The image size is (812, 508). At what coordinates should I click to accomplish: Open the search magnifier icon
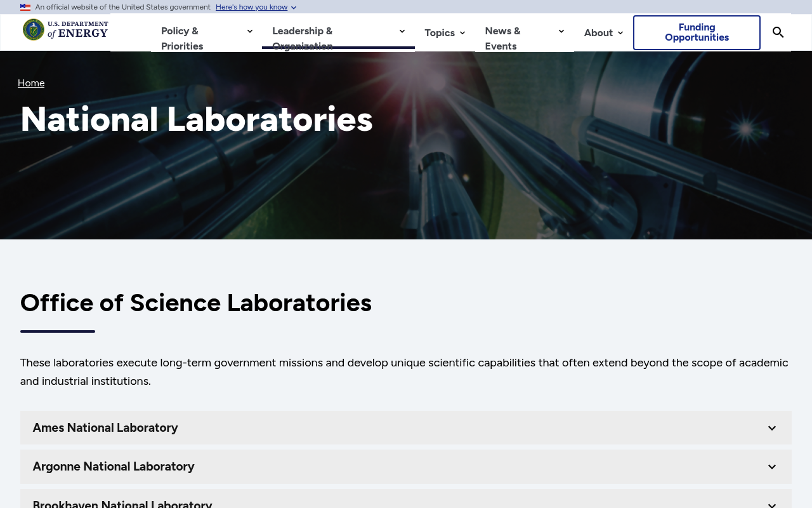[778, 32]
